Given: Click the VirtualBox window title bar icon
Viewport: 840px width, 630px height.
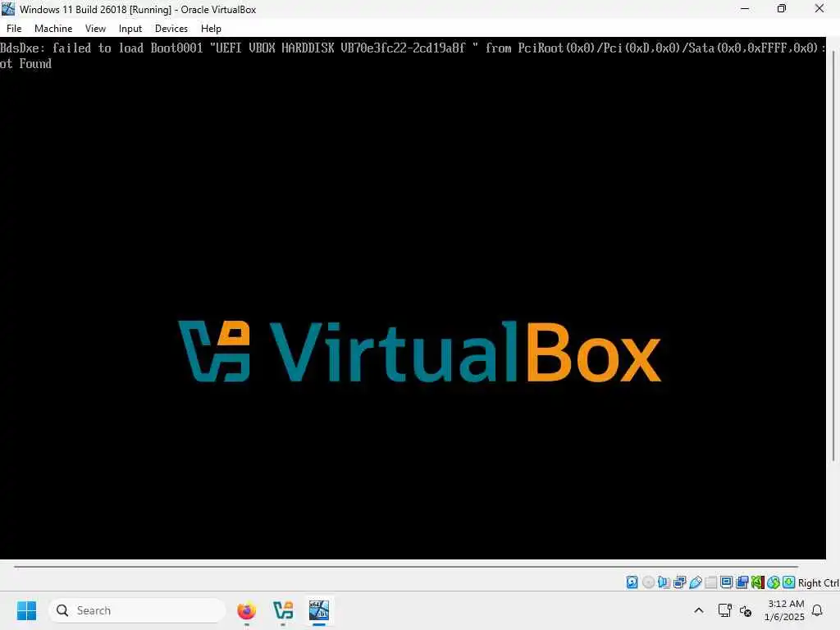Looking at the screenshot, I should tap(8, 8).
